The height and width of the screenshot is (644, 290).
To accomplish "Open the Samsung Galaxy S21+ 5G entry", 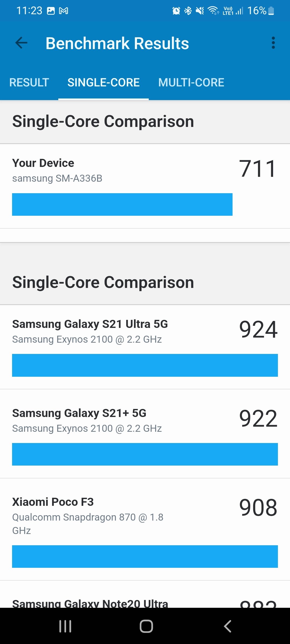I will (145, 434).
